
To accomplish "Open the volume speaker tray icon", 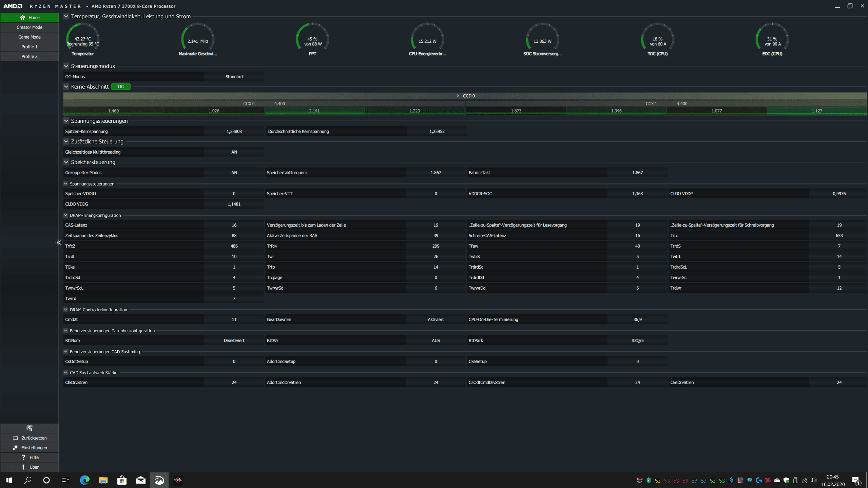I will click(813, 480).
